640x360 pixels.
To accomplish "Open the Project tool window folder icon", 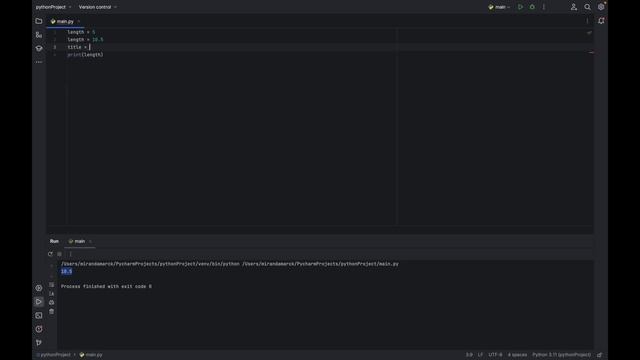I will pos(39,21).
